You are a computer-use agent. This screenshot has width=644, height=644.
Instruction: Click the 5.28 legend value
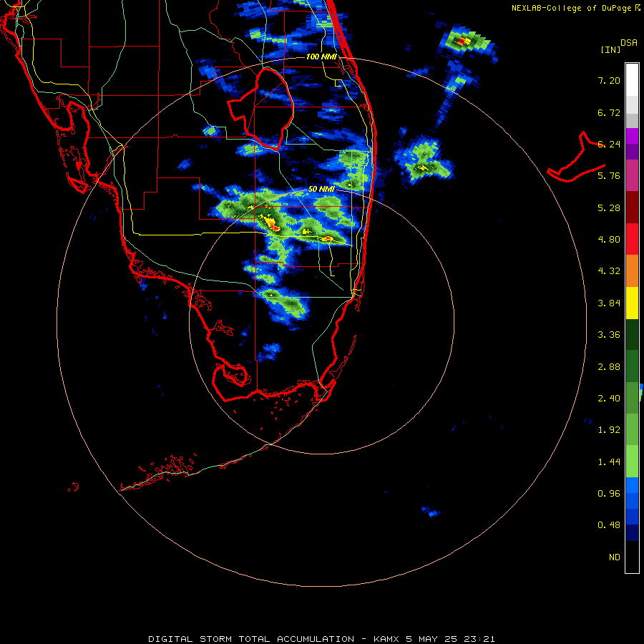tap(609, 208)
